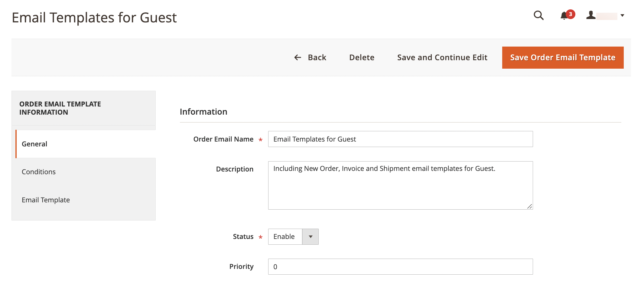Select the General section in the sidebar
This screenshot has height=294, width=644.
pos(34,144)
